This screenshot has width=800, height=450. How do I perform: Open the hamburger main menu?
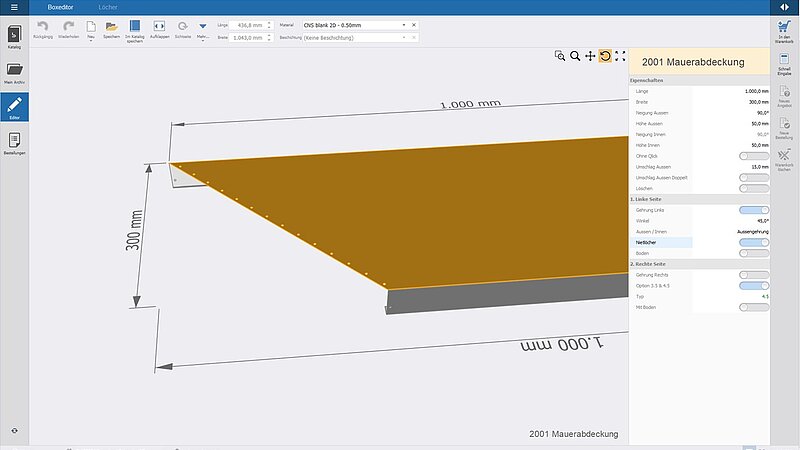point(14,6)
